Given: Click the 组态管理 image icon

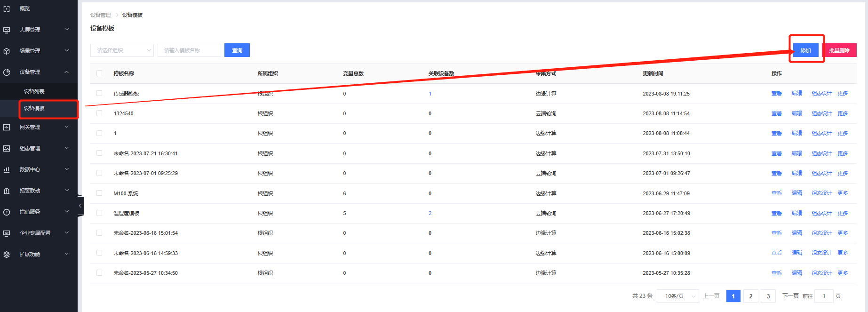Looking at the screenshot, I should click(x=7, y=148).
